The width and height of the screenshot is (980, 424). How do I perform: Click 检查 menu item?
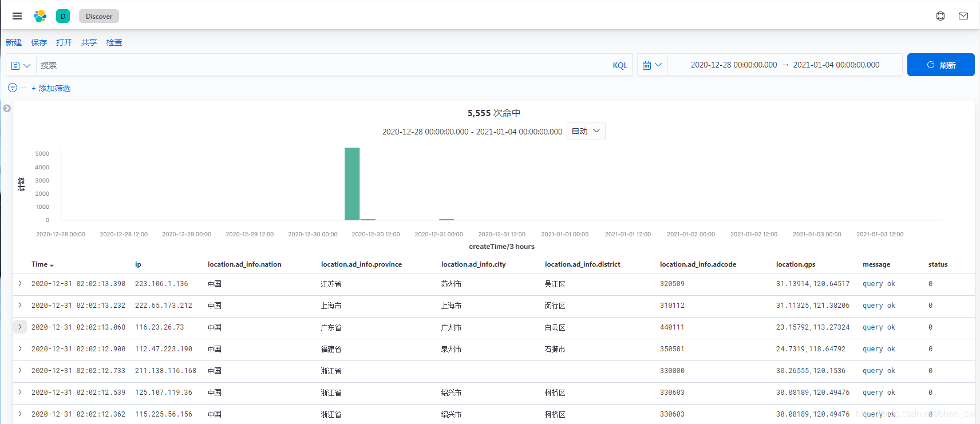(114, 42)
